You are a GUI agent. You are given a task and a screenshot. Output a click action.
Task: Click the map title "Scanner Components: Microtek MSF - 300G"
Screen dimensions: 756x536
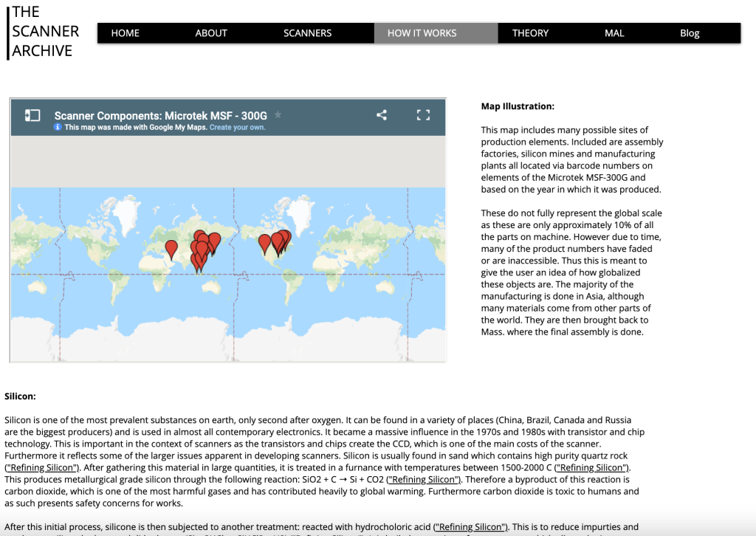pos(160,116)
